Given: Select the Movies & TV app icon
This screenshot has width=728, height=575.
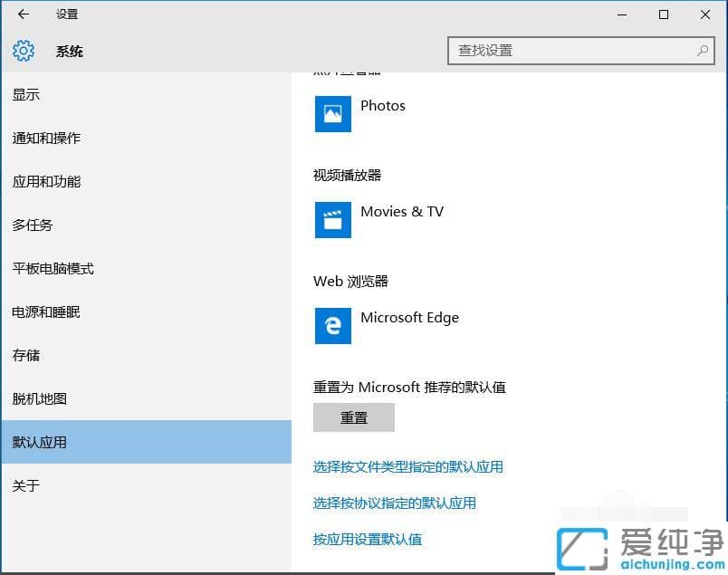Looking at the screenshot, I should click(332, 220).
